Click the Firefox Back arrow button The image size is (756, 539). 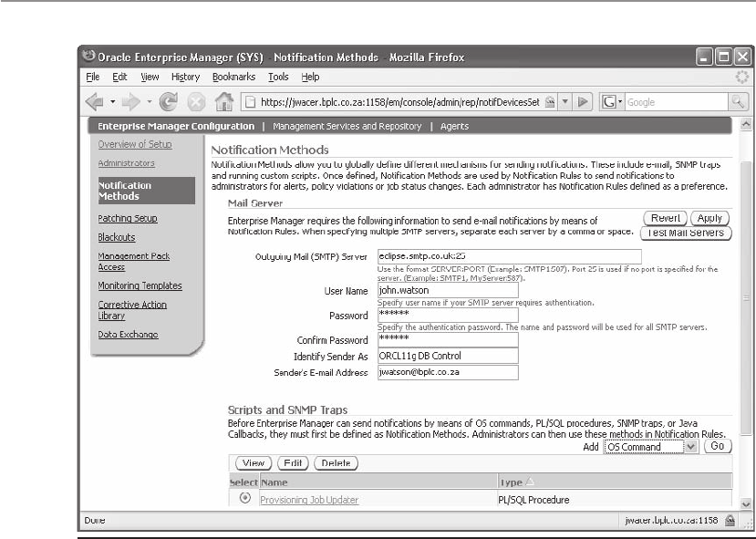point(95,102)
